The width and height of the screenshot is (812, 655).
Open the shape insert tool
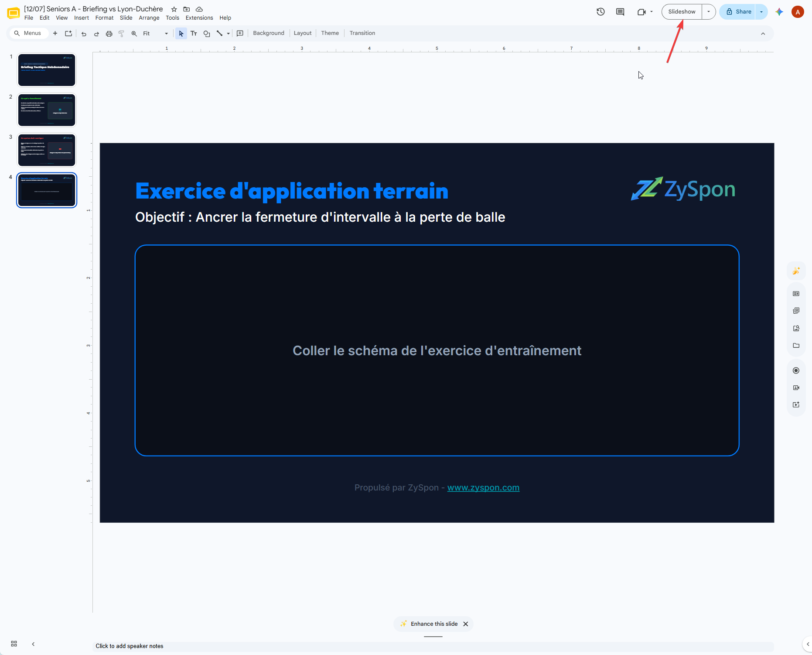point(207,34)
